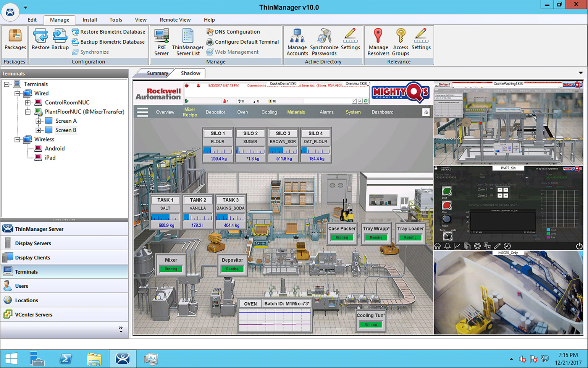Open the Remote View menu
The width and height of the screenshot is (588, 368).
point(175,19)
